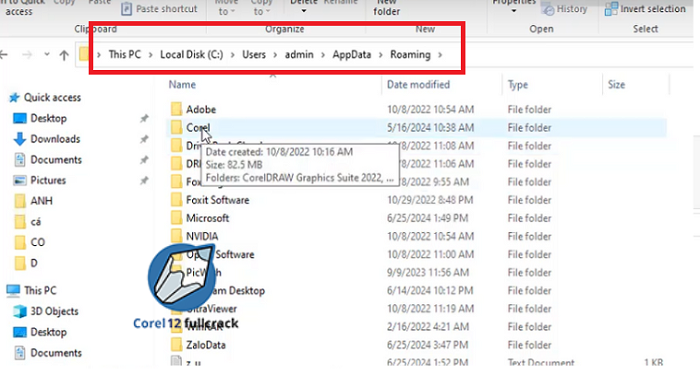Viewport: 700px width, 375px height.
Task: Click the ZaloData folder icon
Action: pyautogui.click(x=177, y=345)
